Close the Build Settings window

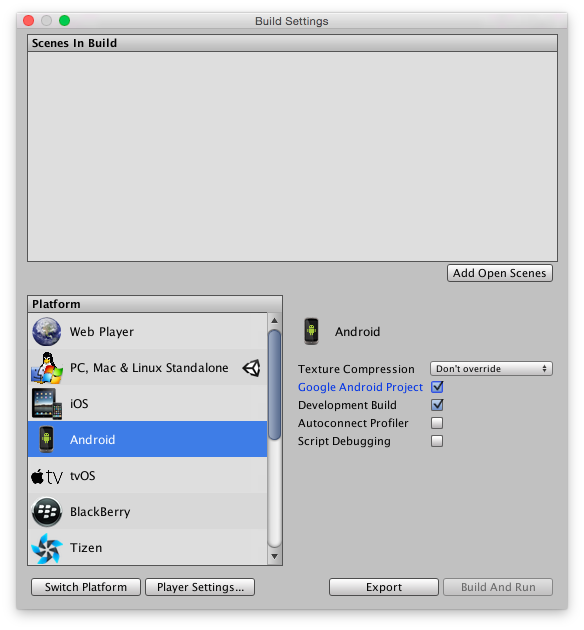29,20
